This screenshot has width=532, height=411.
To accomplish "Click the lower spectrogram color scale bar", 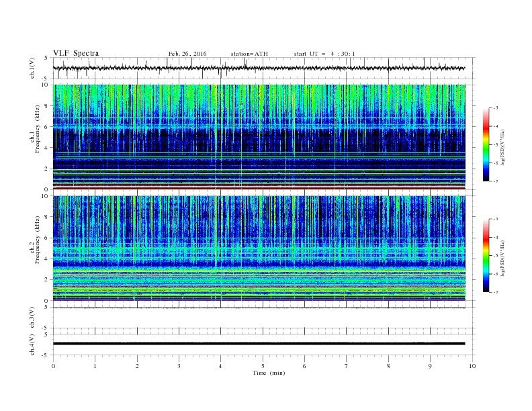I will [486, 255].
